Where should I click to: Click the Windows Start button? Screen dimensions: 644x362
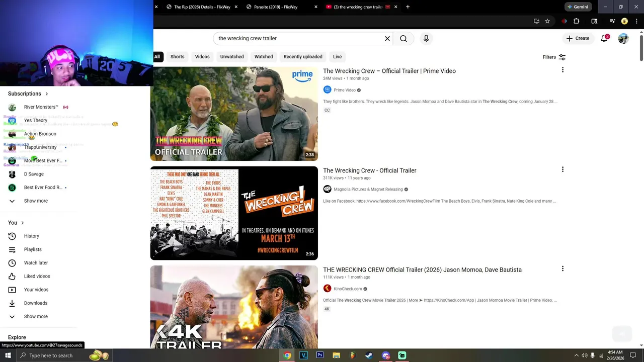coord(8,355)
